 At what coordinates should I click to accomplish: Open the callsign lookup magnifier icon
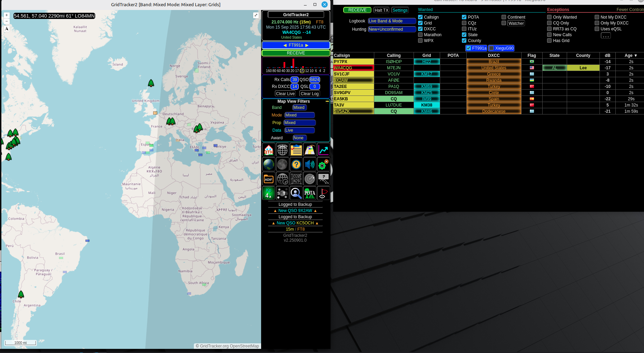coord(296,193)
